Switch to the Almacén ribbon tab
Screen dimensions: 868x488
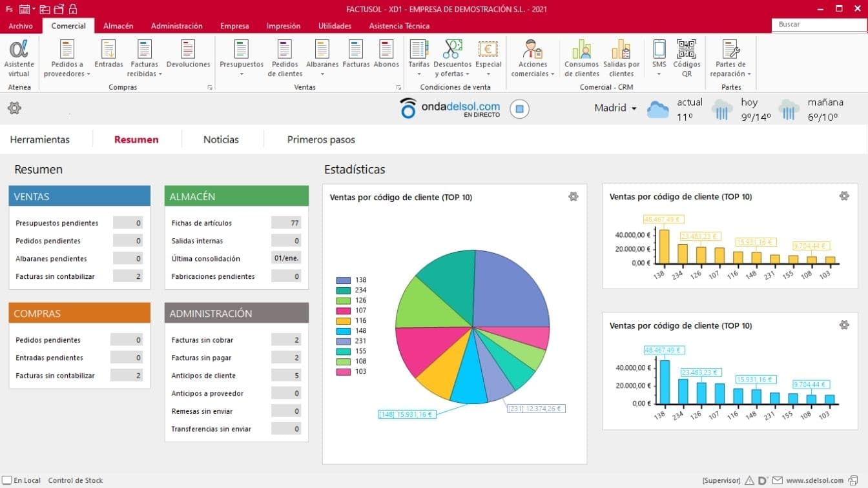tap(118, 26)
